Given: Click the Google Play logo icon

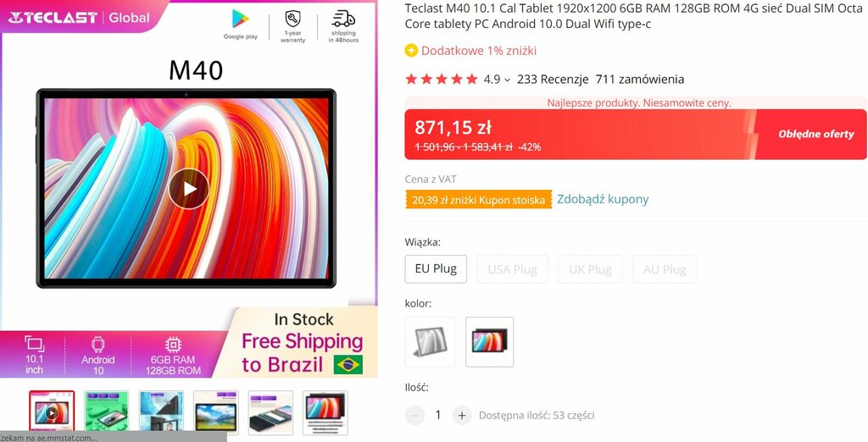Looking at the screenshot, I should tap(240, 19).
